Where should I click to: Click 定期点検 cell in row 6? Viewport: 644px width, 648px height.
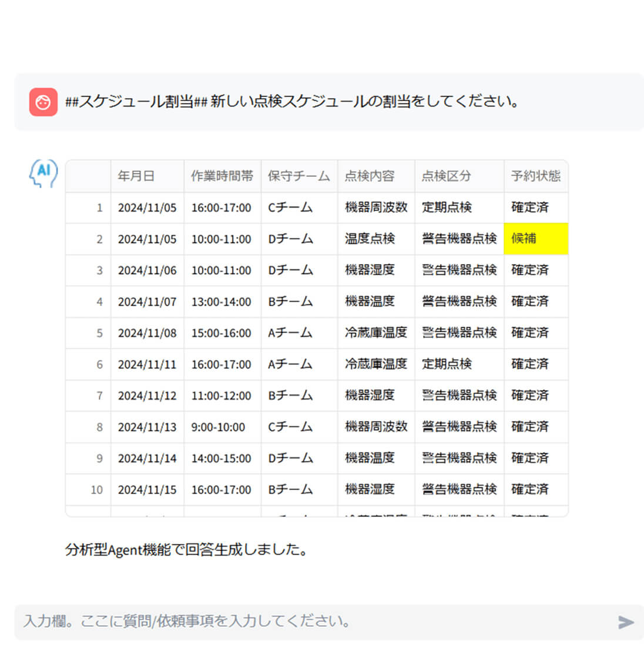(x=447, y=364)
